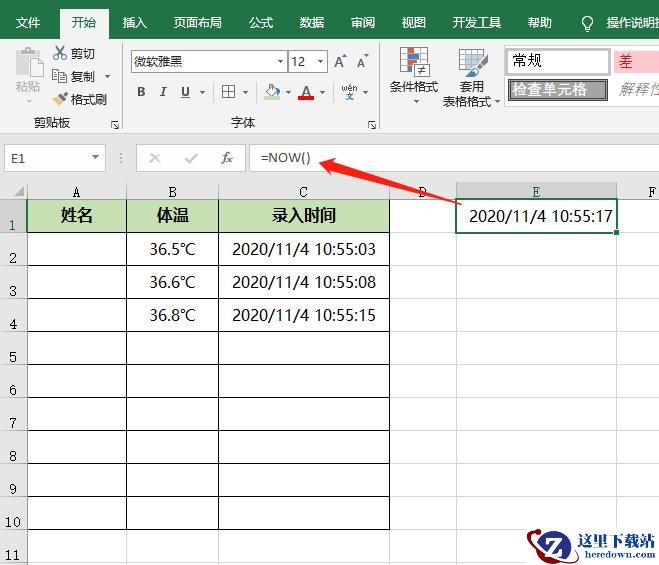The image size is (659, 565).
Task: Open Conditional Formatting (条件格式)
Action: pos(414,76)
